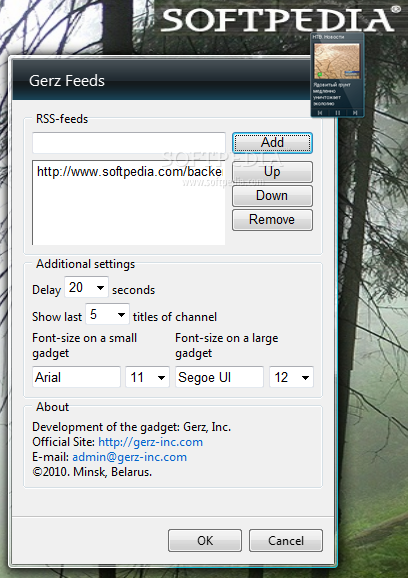This screenshot has width=408, height=578.
Task: Move selected feed Up
Action: point(272,172)
